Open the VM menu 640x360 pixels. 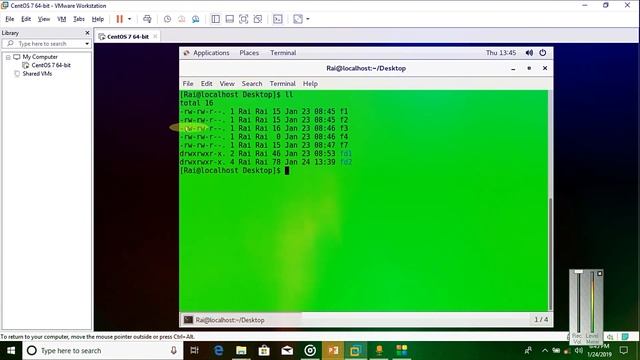(62, 19)
